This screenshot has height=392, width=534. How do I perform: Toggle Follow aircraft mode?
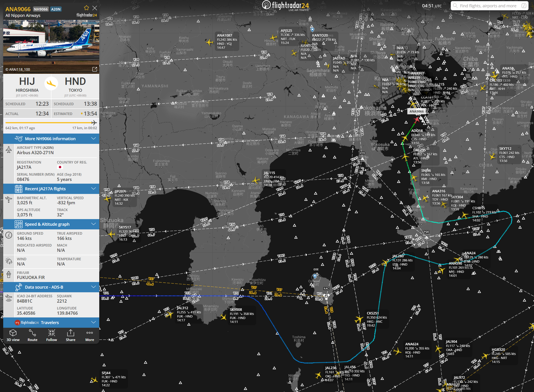[51, 335]
